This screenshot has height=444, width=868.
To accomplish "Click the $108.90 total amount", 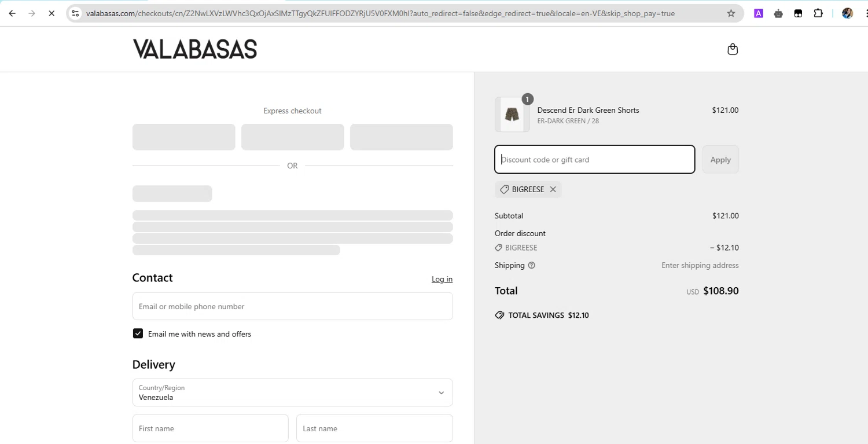I will point(720,291).
